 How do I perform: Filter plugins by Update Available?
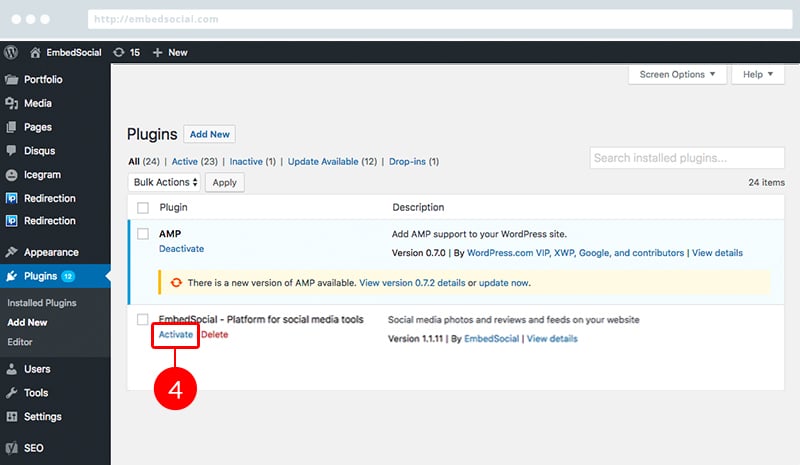tap(323, 161)
